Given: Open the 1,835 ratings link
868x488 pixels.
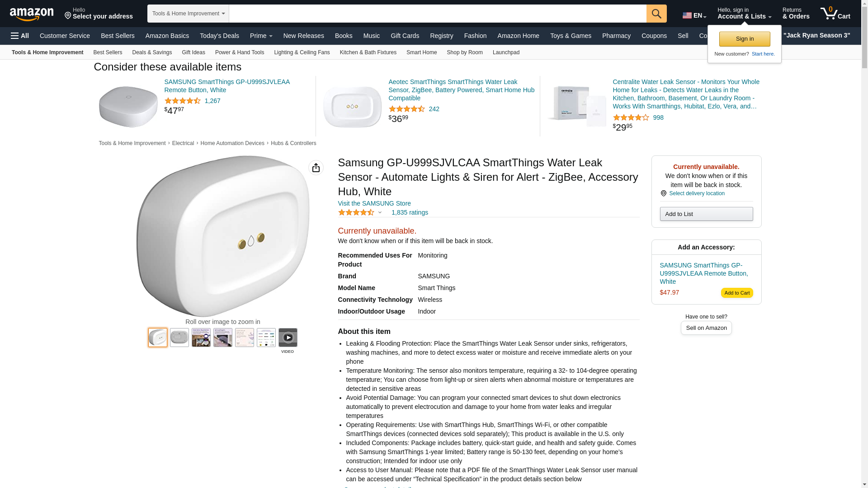Looking at the screenshot, I should tap(410, 212).
